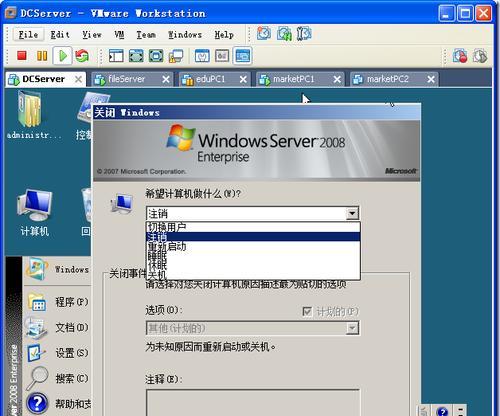Close the DCServer tab
This screenshot has width=500, height=416.
(78, 79)
